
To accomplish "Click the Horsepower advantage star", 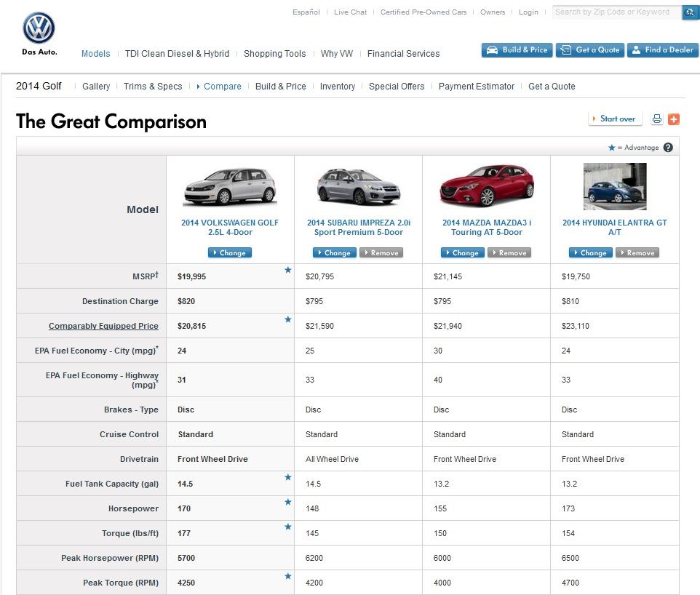I will (x=288, y=502).
